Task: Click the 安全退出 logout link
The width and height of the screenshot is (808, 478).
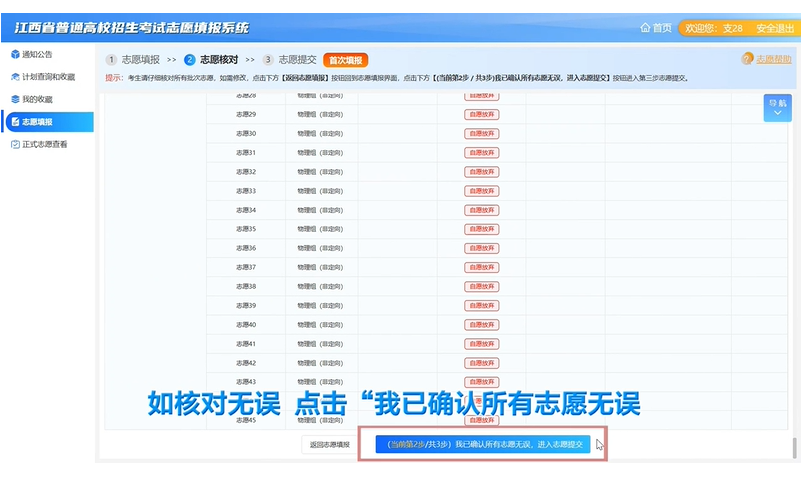Action: (776, 28)
